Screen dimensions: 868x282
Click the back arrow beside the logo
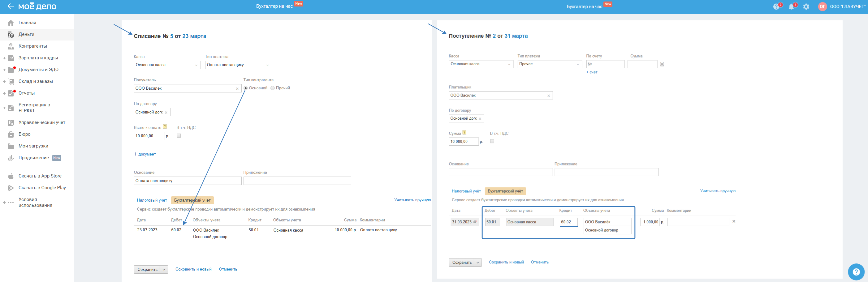pos(11,6)
